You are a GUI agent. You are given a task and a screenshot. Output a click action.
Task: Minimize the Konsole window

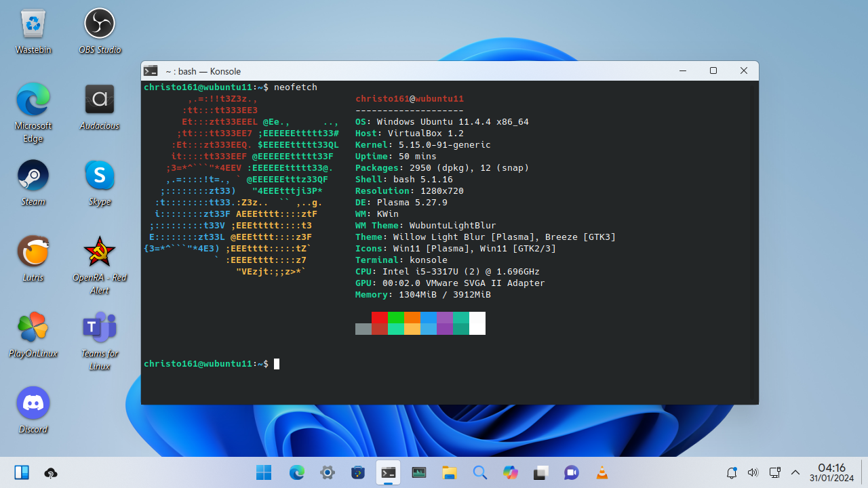tap(683, 70)
